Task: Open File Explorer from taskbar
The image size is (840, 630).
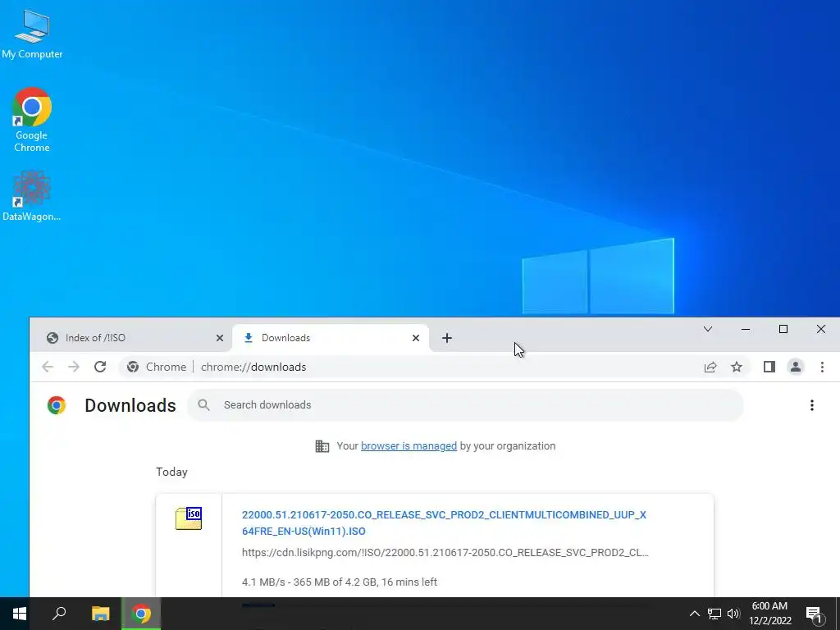Action: coord(100,614)
